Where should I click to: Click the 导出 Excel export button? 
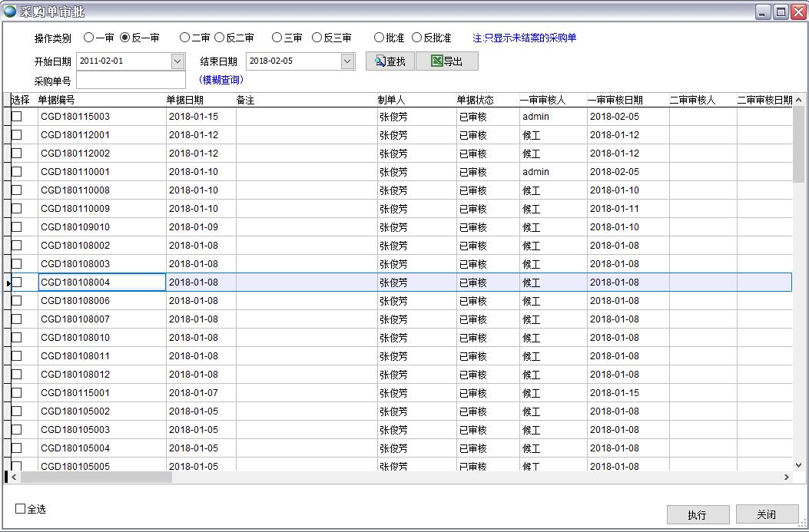[446, 61]
